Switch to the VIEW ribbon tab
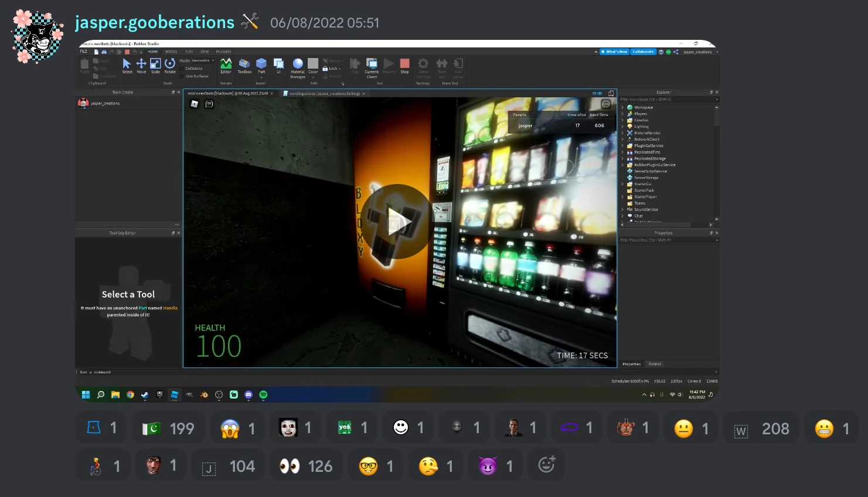The height and width of the screenshot is (497, 868). [x=205, y=52]
